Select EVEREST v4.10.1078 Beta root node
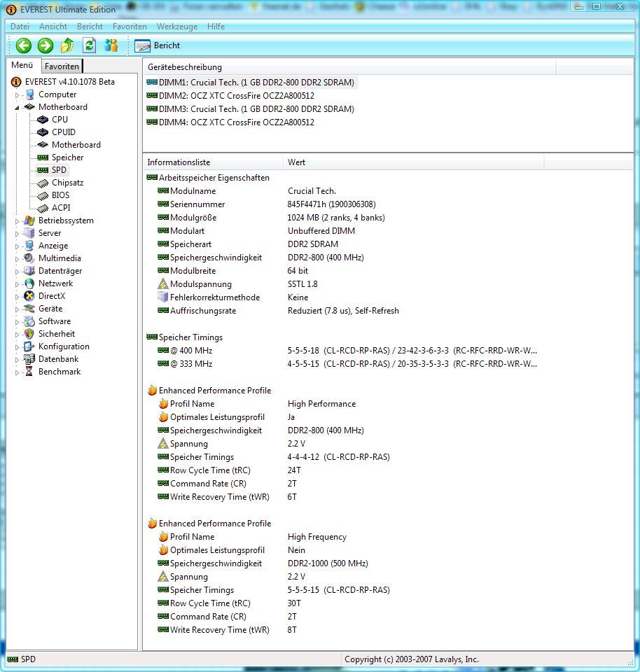640x672 pixels. pos(64,82)
